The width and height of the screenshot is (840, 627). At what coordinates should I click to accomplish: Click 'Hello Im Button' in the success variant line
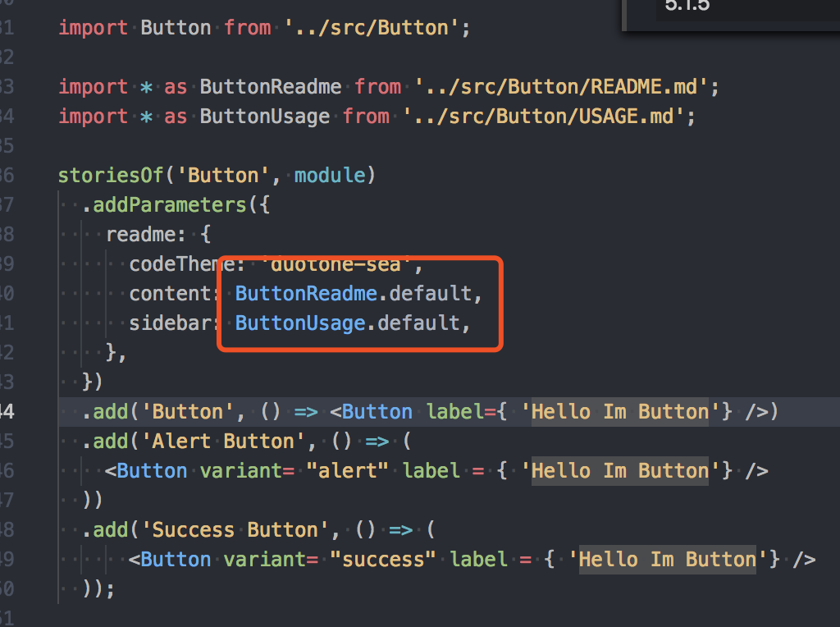[668, 560]
